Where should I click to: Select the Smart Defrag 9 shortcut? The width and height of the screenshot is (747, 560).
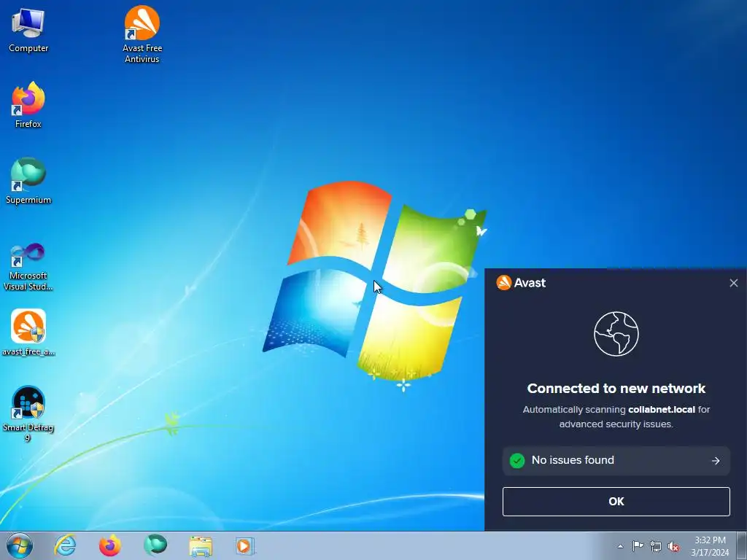[28, 413]
